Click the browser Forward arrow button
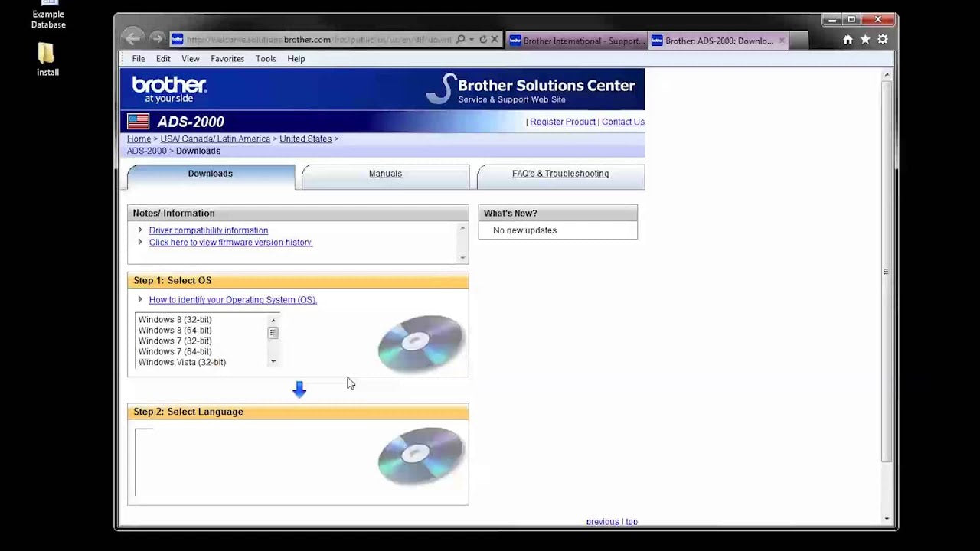Screen dimensions: 980x551 pyautogui.click(x=157, y=38)
